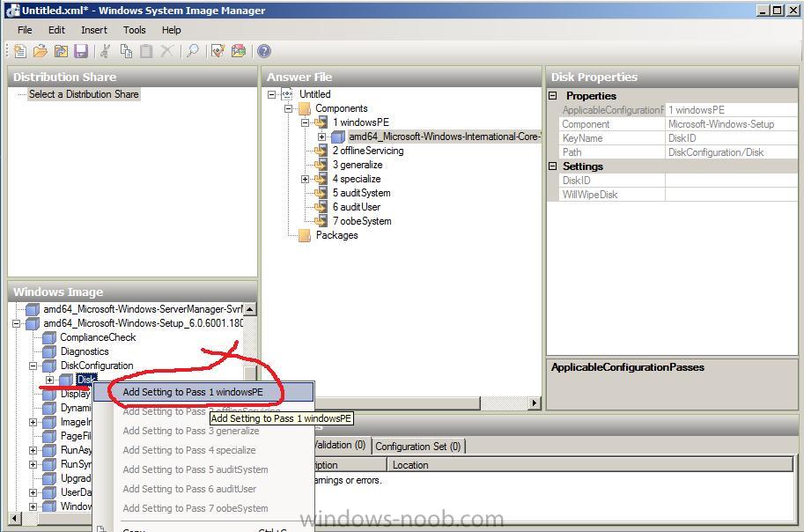Click the Packages folder icon
Viewport: 804px width, 532px height.
tap(305, 235)
